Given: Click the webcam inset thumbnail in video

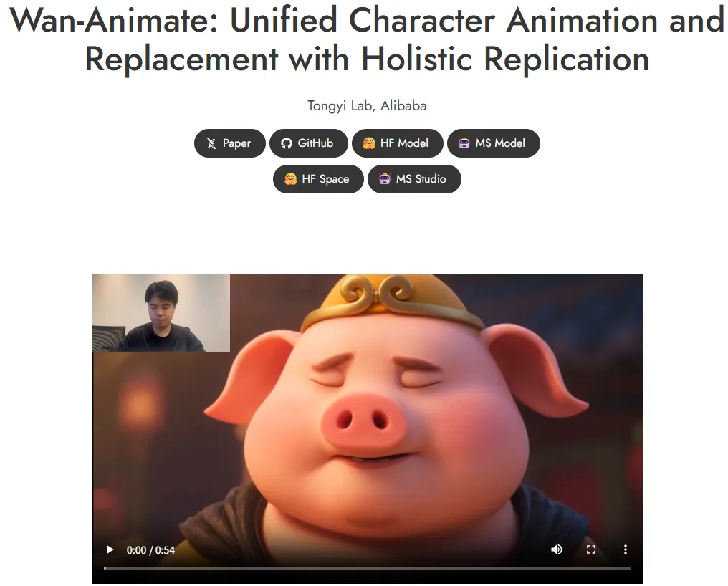Looking at the screenshot, I should pyautogui.click(x=161, y=313).
